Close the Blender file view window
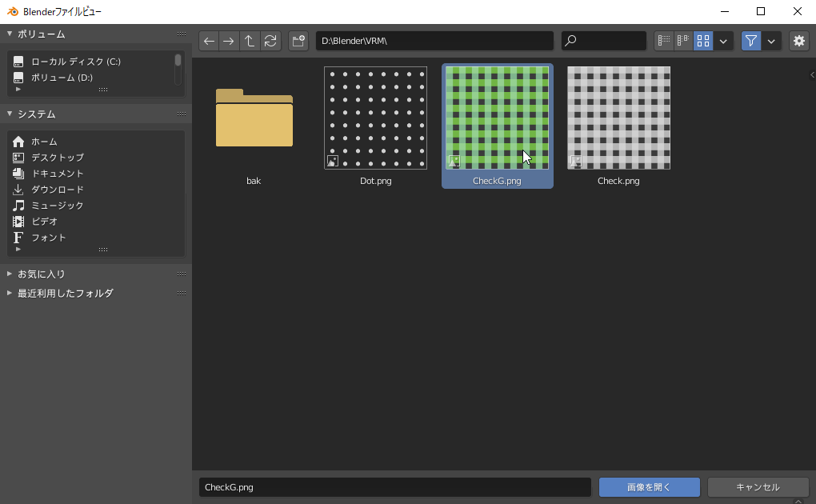 (798, 11)
